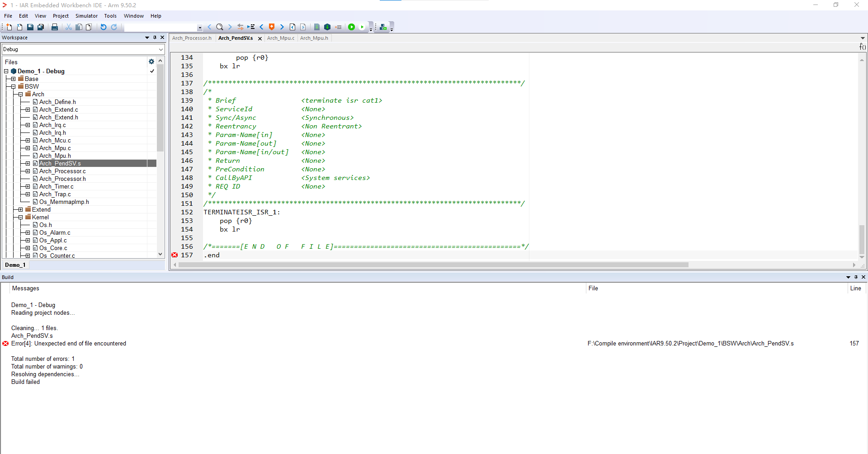
Task: Click error marker on line 157
Action: (x=175, y=255)
